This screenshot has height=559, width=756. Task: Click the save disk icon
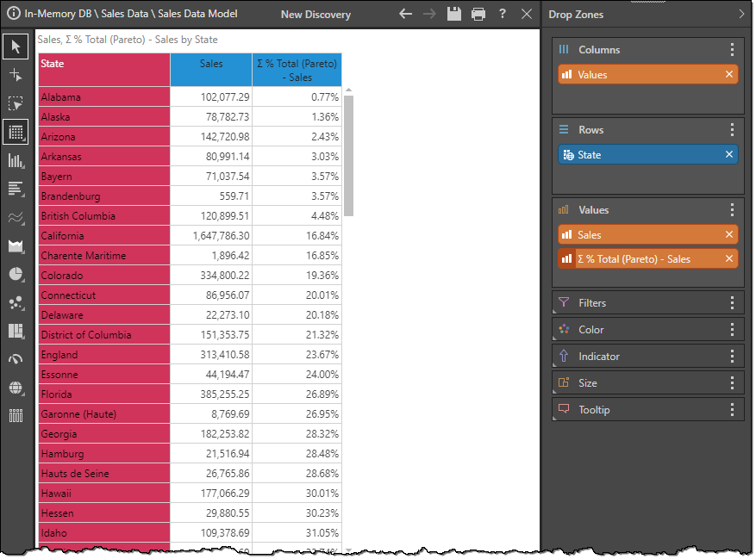tap(454, 15)
